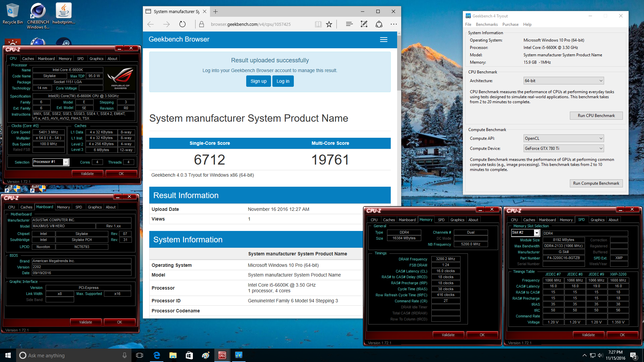Open Geekbench Purchase menu

point(510,24)
